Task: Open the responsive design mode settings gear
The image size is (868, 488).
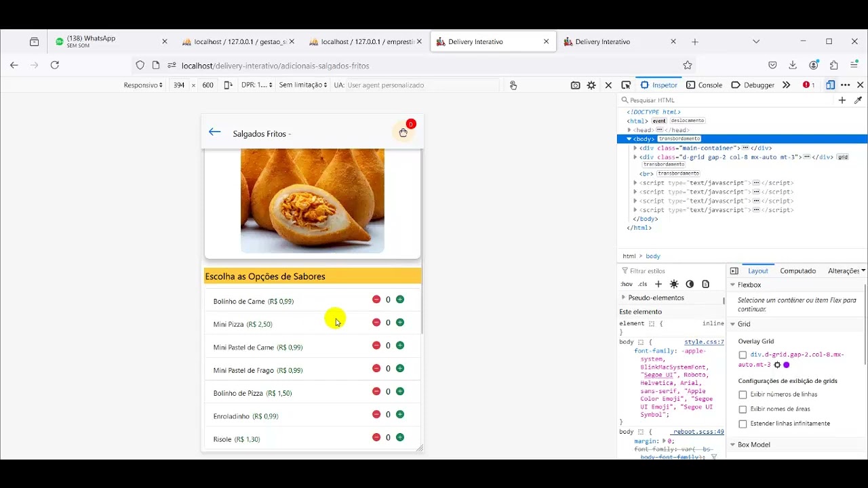Action: pos(591,85)
